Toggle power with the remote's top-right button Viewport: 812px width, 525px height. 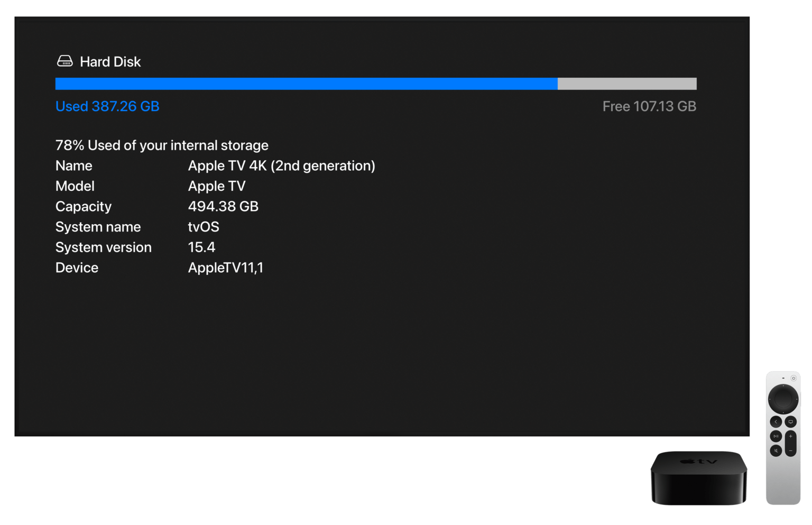pyautogui.click(x=793, y=378)
